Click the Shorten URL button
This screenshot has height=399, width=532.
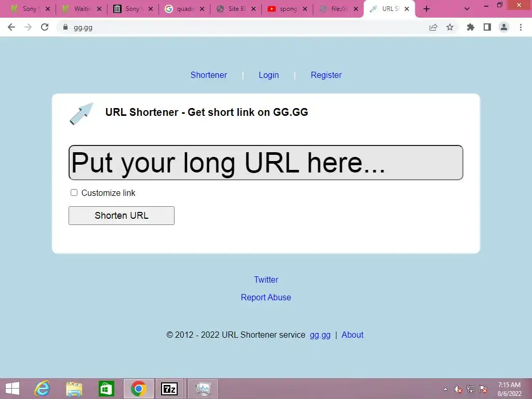point(122,216)
